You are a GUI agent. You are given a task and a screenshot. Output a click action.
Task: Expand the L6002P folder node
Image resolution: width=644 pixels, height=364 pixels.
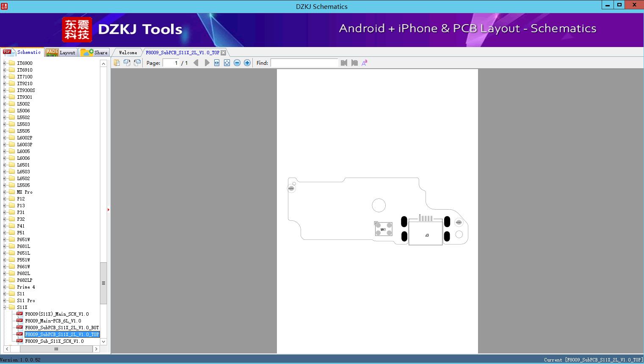pyautogui.click(x=5, y=138)
